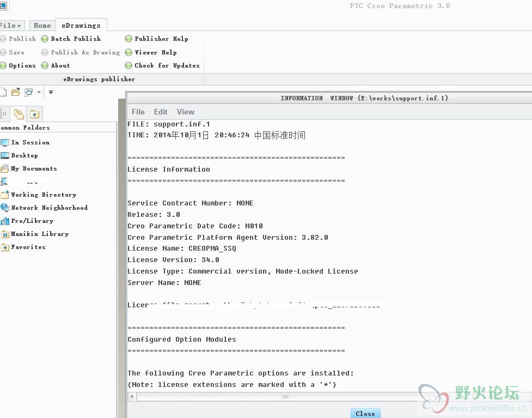Screen dimensions: 532x418
Task: Open Favorites in common folders
Action: point(23,247)
